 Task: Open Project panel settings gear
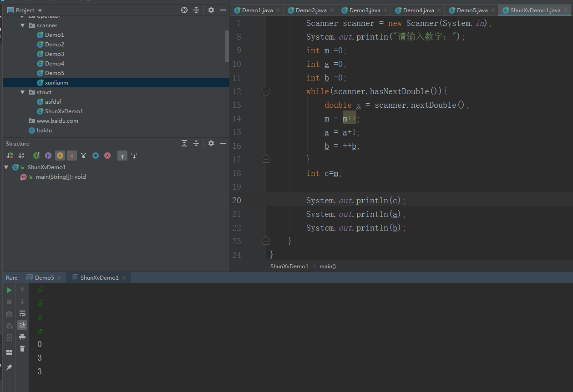(x=211, y=10)
